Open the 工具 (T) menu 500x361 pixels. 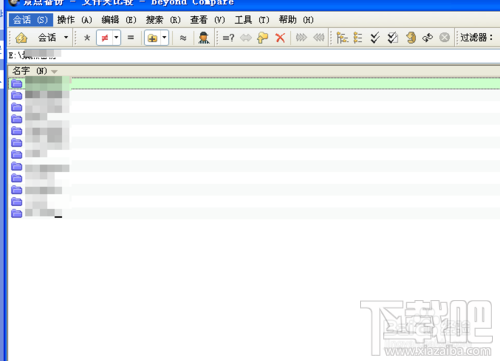252,20
